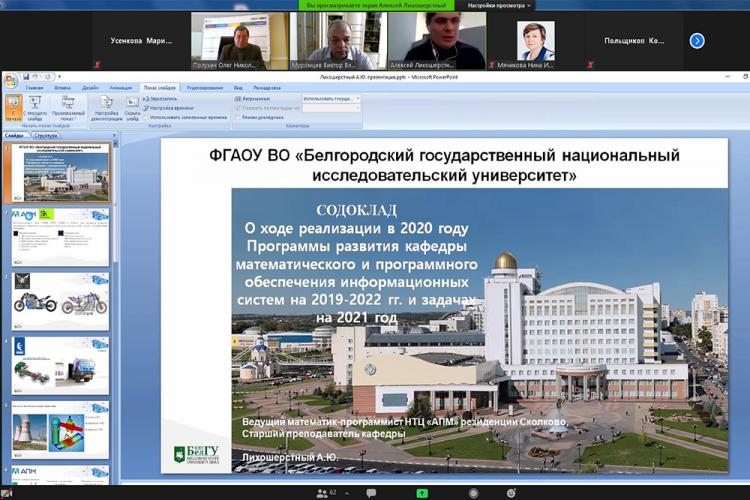The height and width of the screenshot is (500, 750).
Task: Select slide 2 thumbnail with АПМ and Sk logos
Action: pyautogui.click(x=60, y=237)
